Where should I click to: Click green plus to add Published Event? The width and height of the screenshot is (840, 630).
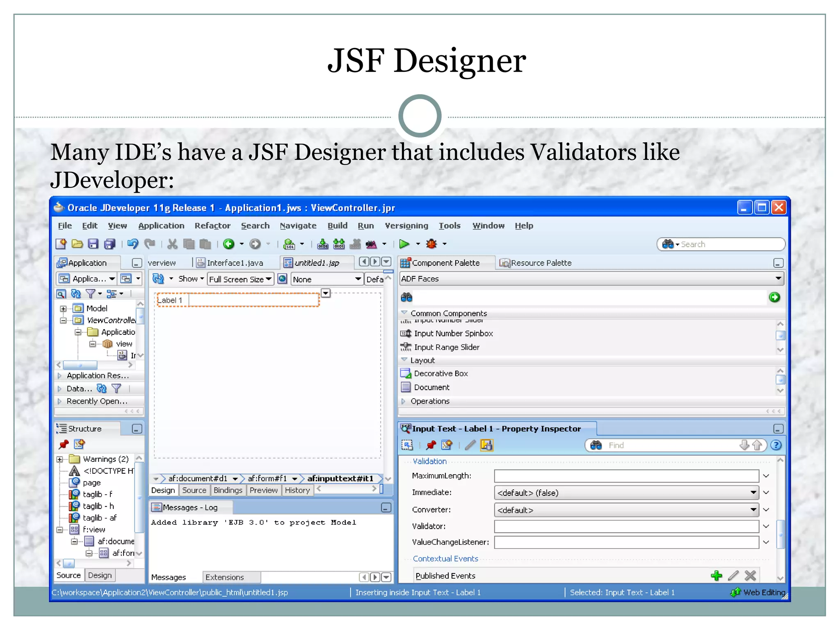tap(717, 575)
